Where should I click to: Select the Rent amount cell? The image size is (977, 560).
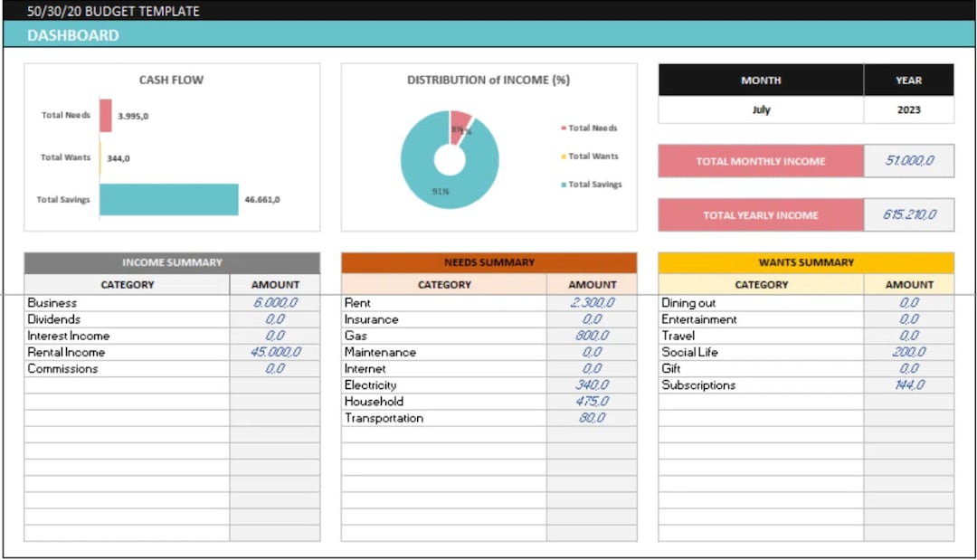click(592, 302)
